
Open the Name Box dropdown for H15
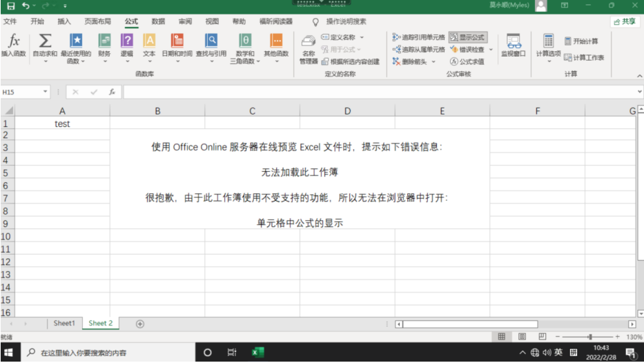coord(45,92)
